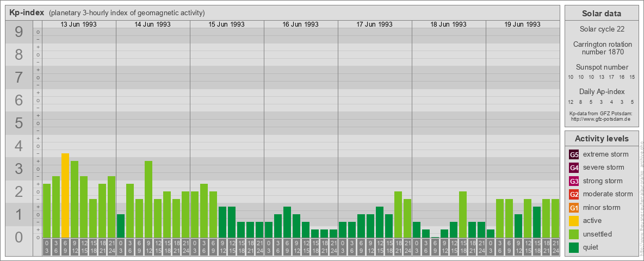Image resolution: width=644 pixels, height=261 pixels.
Task: Select the 14 Jun 1993 date header
Action: pyautogui.click(x=153, y=24)
